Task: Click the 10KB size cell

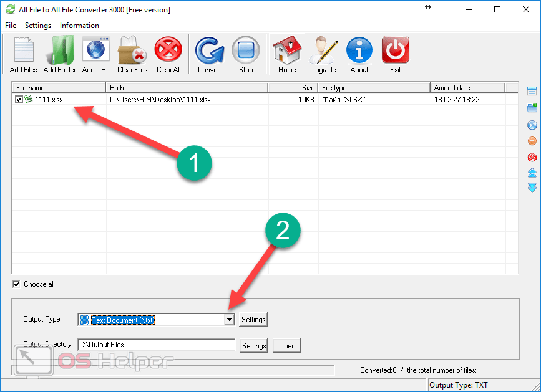Action: point(306,100)
